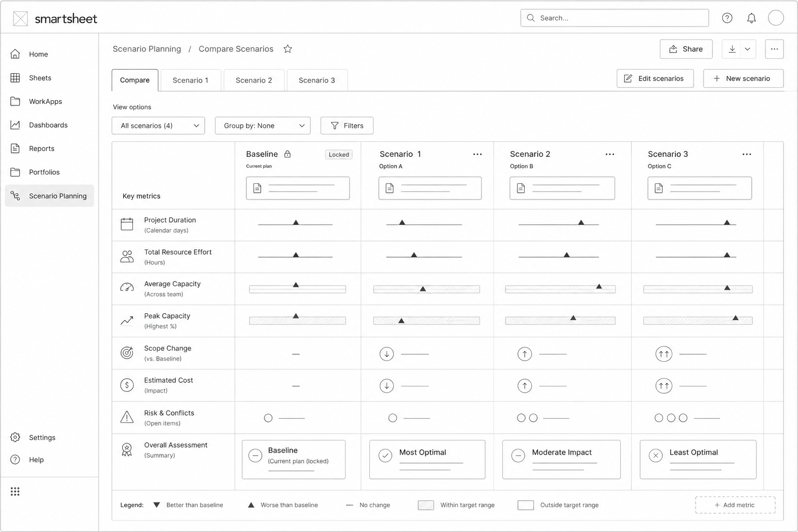This screenshot has height=532, width=798.
Task: Switch to the Compare tab
Action: (135, 80)
